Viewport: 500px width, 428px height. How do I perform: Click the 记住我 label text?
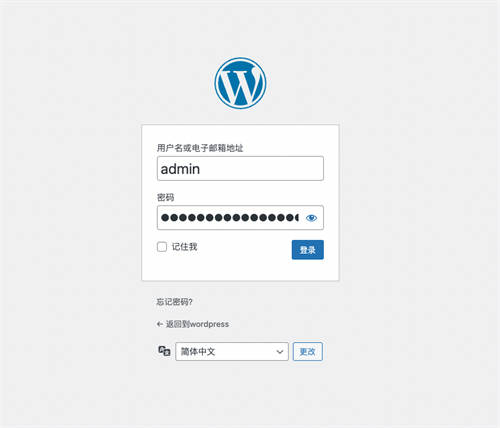[x=184, y=247]
